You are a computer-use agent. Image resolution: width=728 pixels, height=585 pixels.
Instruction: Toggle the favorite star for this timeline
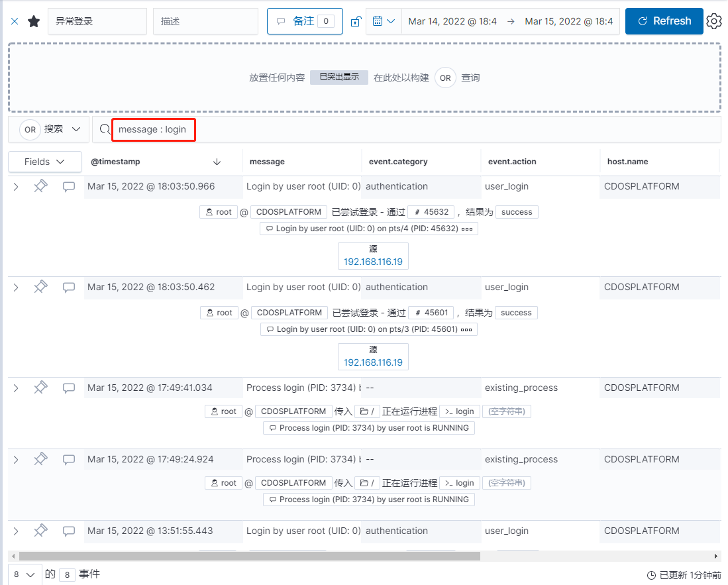pyautogui.click(x=33, y=21)
